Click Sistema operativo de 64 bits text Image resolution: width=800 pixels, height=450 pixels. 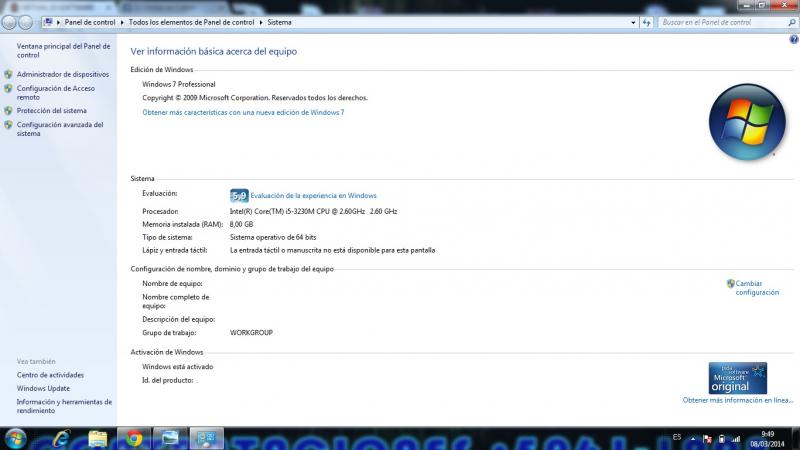(273, 237)
